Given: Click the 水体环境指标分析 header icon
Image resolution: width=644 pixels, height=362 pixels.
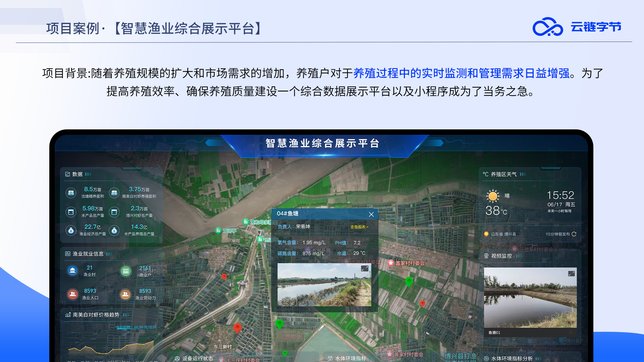Looking at the screenshot, I should pyautogui.click(x=486, y=358).
